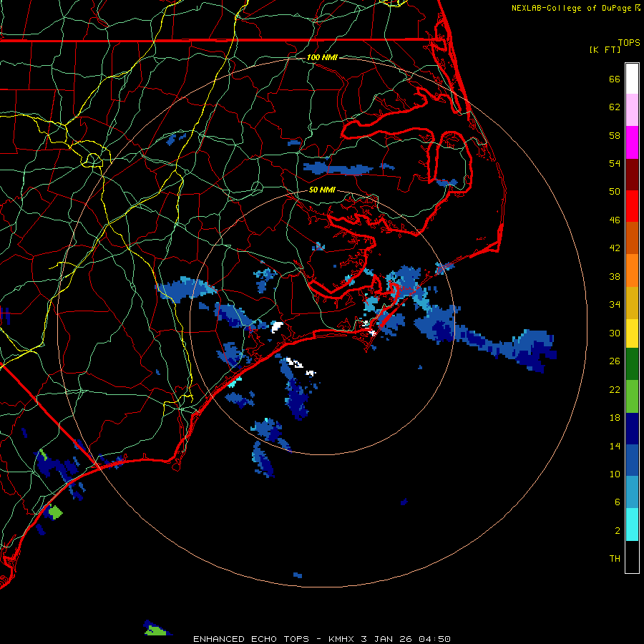
Task: Select the navy legend color block
Action: click(x=632, y=429)
